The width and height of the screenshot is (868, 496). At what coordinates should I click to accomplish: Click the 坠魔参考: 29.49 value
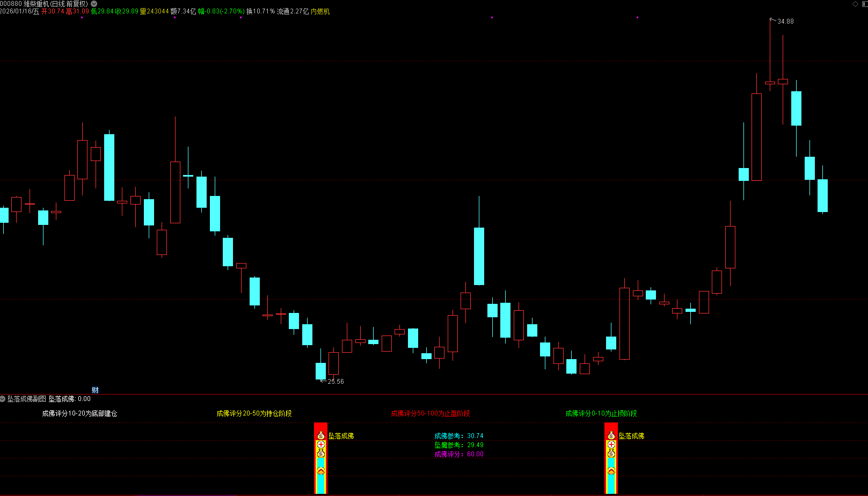(x=459, y=445)
